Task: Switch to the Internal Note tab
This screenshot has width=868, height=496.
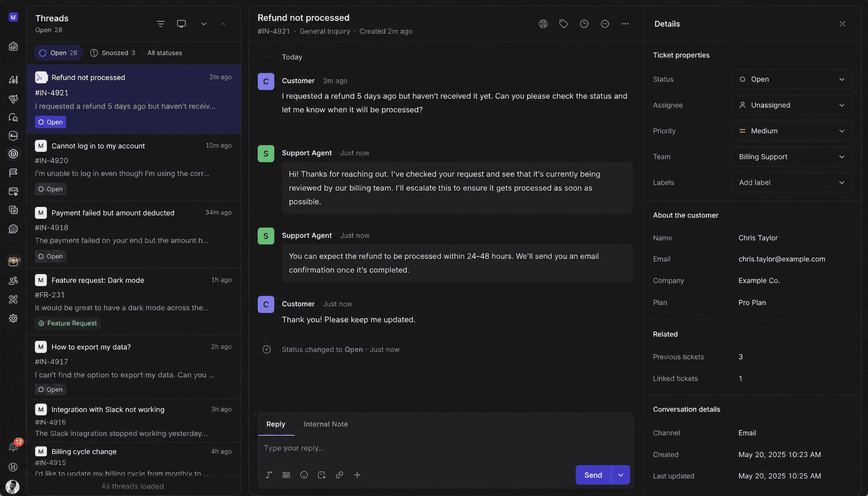Action: [326, 424]
